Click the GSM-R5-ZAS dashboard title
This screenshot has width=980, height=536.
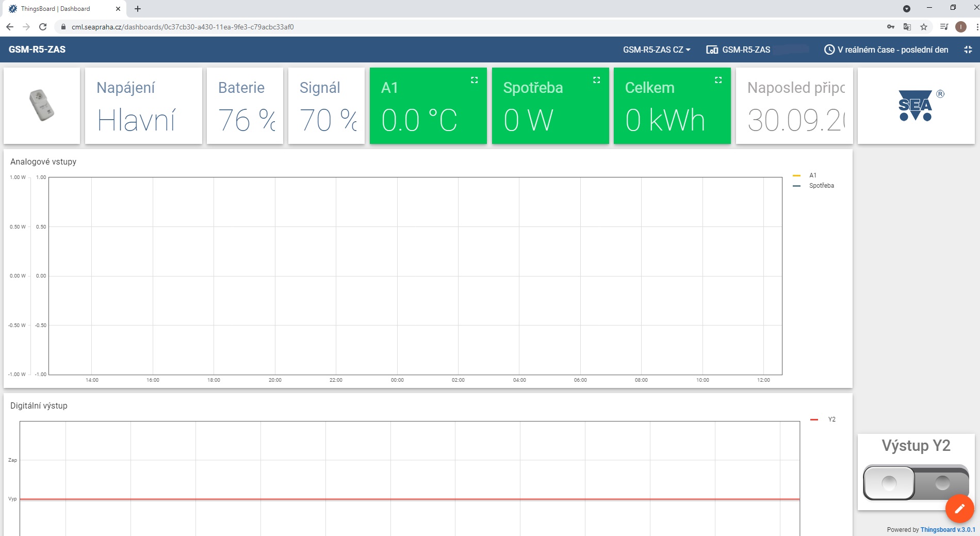[37, 50]
